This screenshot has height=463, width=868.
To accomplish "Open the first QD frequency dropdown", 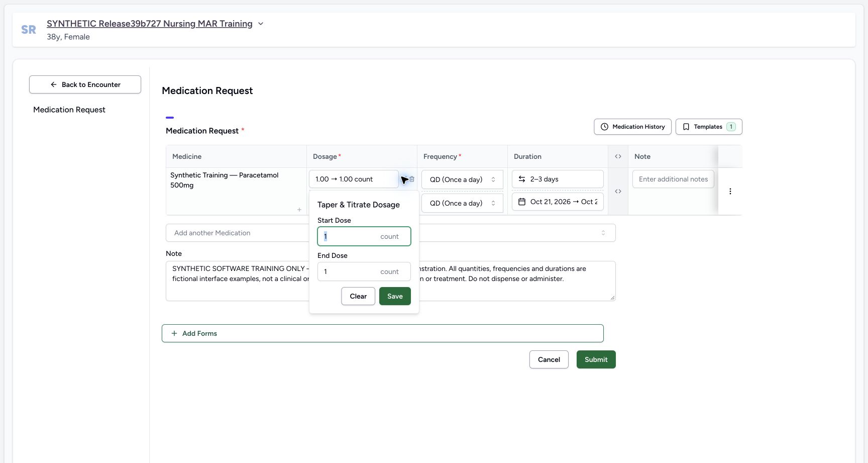I will pos(462,179).
